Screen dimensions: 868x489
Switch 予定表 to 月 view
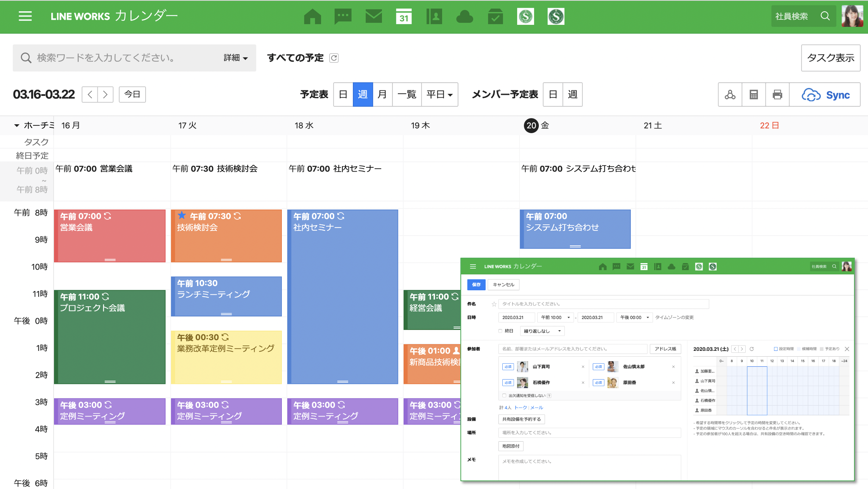382,94
